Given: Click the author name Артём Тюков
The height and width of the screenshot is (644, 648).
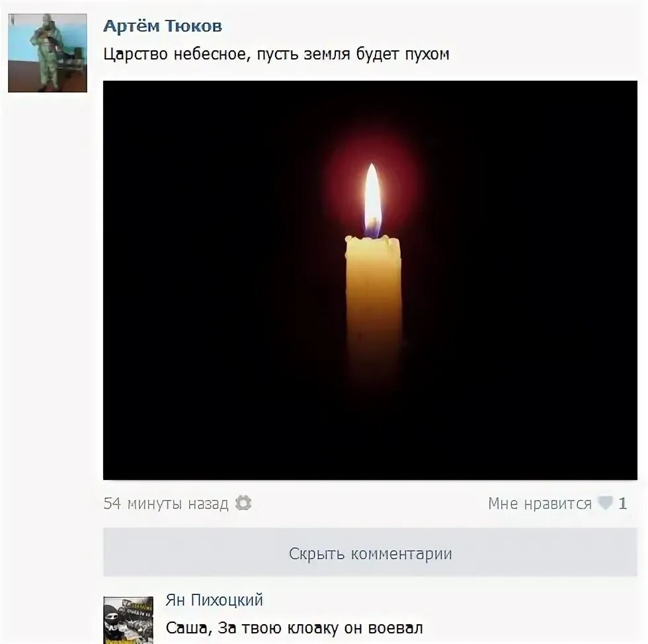Looking at the screenshot, I should tap(163, 26).
